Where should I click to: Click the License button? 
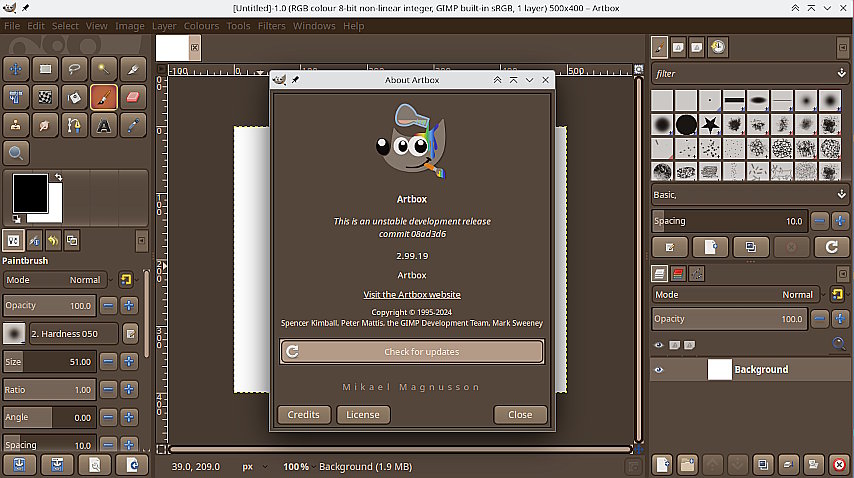tap(363, 415)
